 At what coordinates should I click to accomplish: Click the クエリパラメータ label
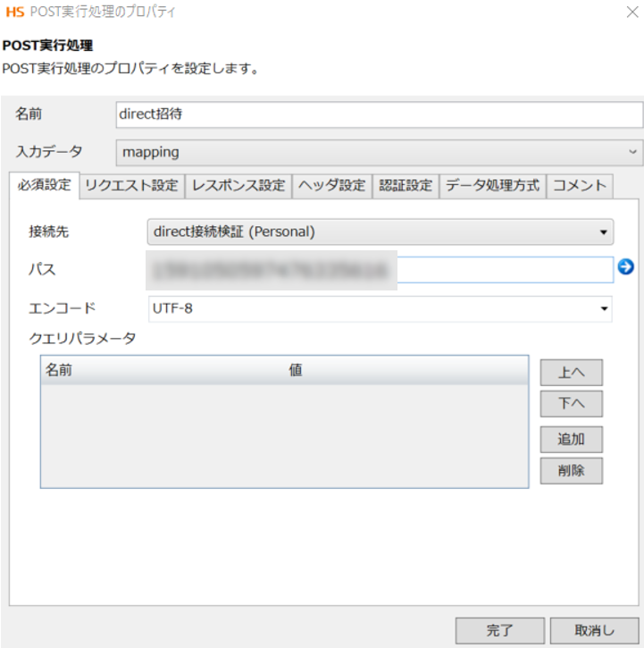[x=82, y=339]
